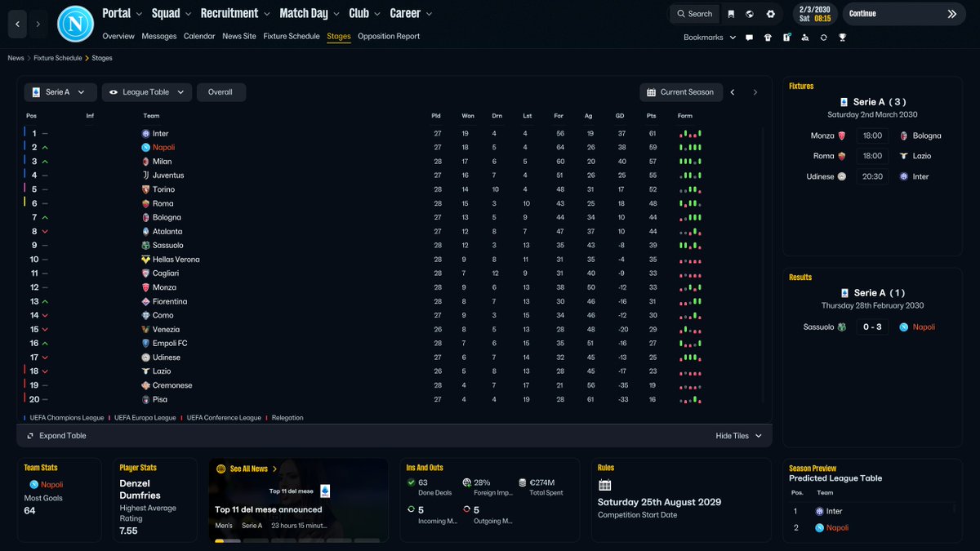
Task: Select Torino in the league table
Action: pyautogui.click(x=163, y=189)
